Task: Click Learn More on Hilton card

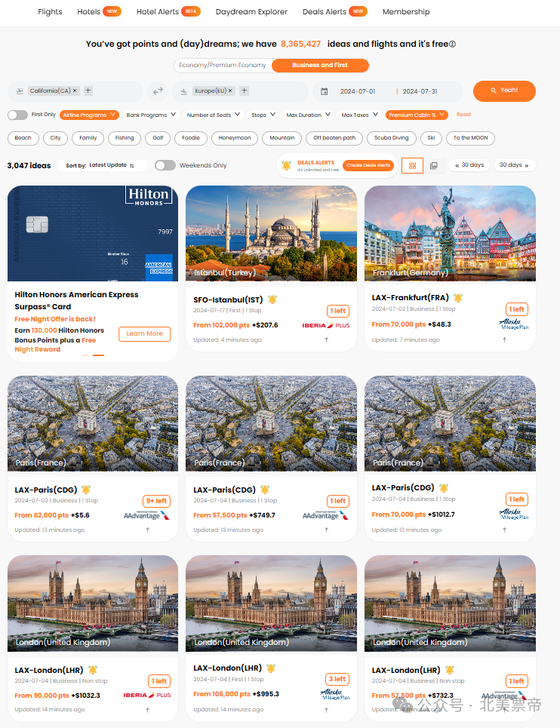Action: 144,333
